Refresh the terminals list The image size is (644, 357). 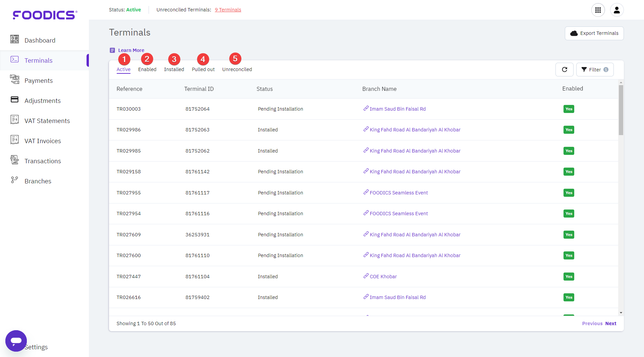(565, 69)
